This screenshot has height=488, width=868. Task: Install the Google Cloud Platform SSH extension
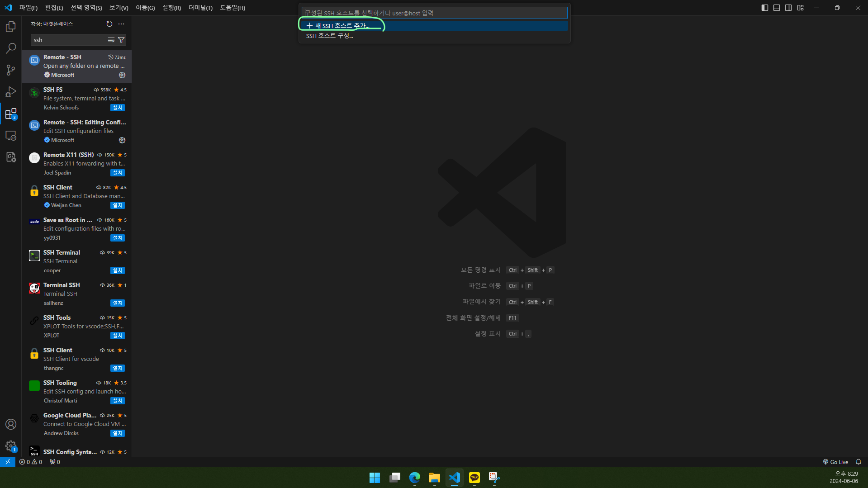(118, 433)
